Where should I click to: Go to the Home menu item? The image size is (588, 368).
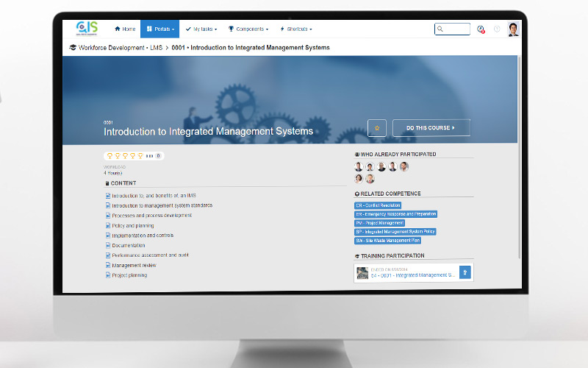[125, 29]
